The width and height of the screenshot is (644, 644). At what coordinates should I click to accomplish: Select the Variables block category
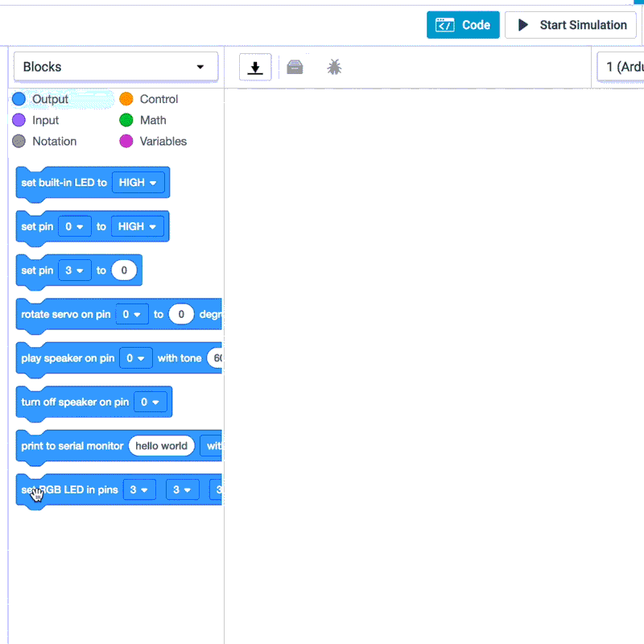pyautogui.click(x=153, y=141)
